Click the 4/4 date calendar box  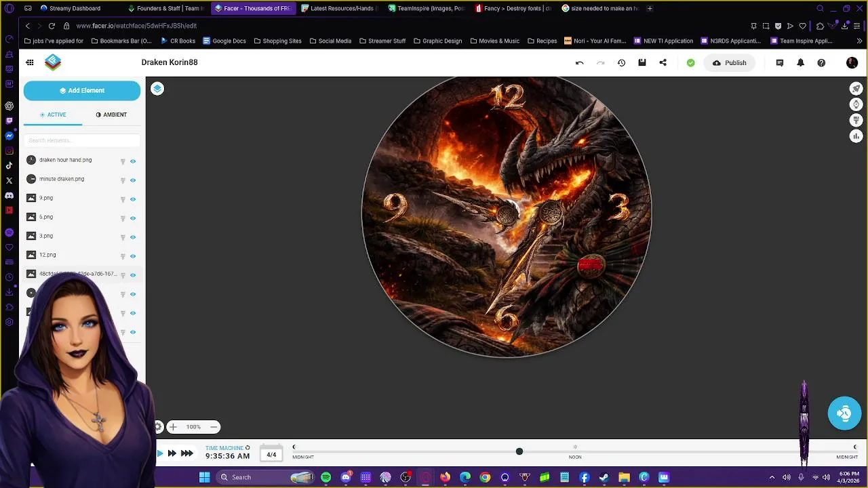pos(271,455)
